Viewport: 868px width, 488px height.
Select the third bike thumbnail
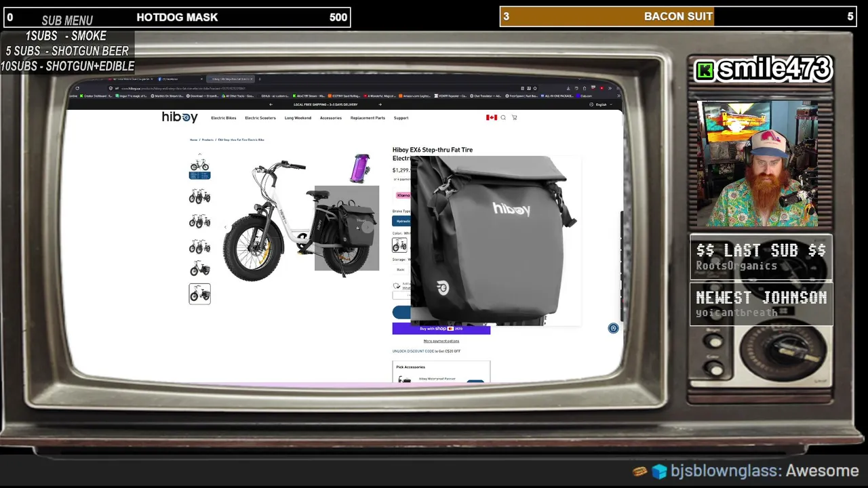tap(199, 221)
